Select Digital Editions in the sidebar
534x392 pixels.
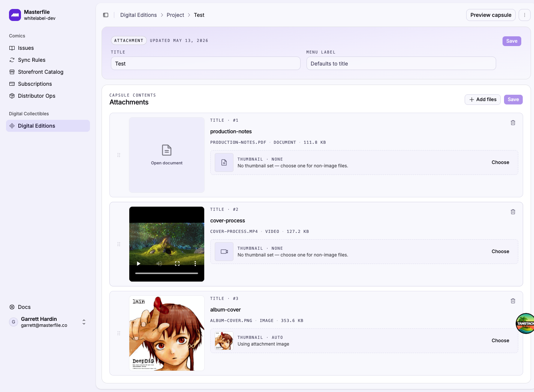tap(48, 126)
